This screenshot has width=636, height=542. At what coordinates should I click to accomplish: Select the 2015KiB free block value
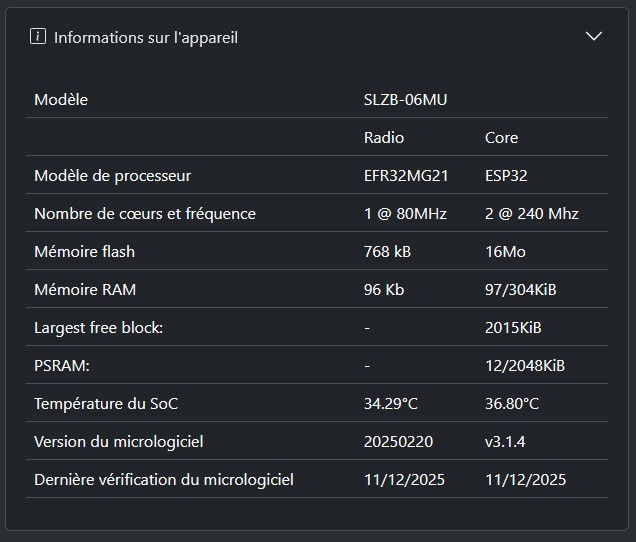point(514,328)
